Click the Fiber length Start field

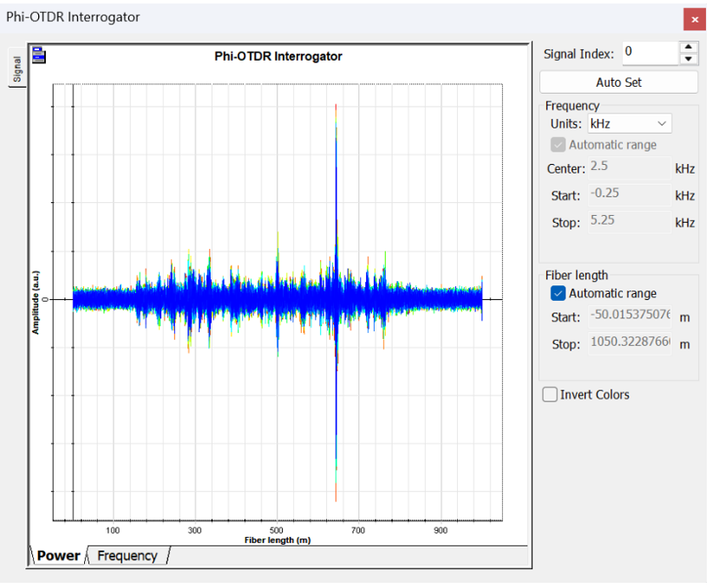[x=630, y=317]
